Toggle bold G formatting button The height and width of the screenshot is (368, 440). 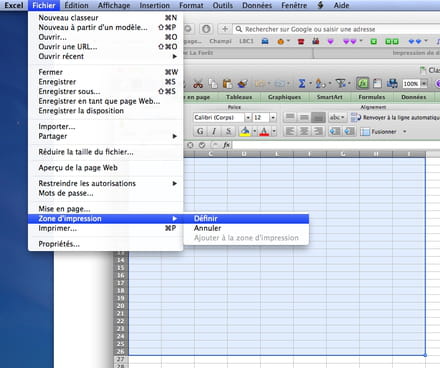[x=200, y=131]
